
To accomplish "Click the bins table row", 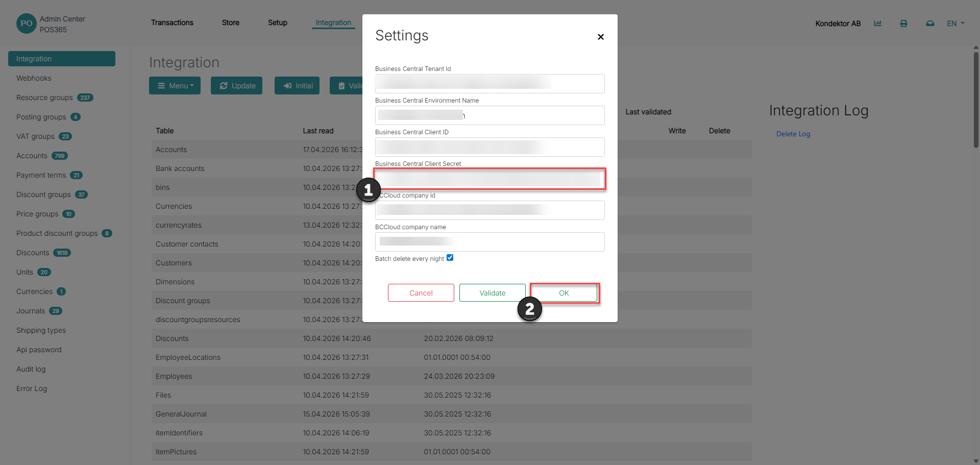I will click(451, 187).
